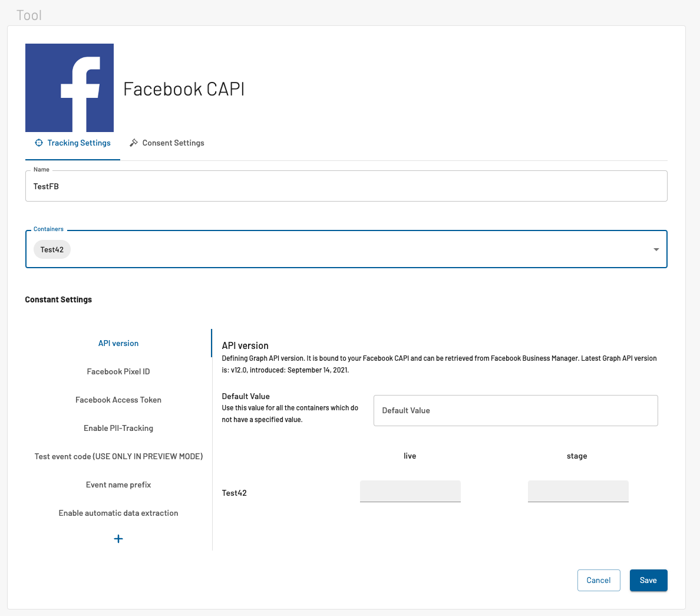The width and height of the screenshot is (700, 616).
Task: Click the live column header
Action: coord(410,456)
